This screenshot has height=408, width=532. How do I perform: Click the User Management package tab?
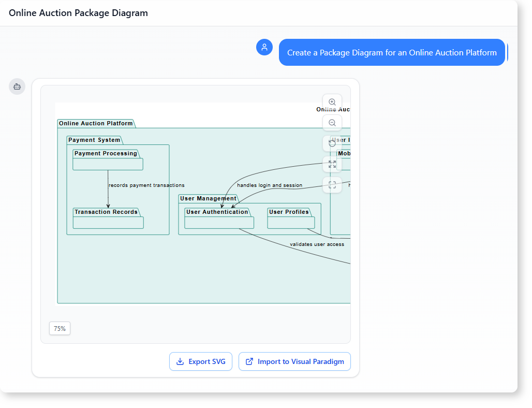click(208, 198)
